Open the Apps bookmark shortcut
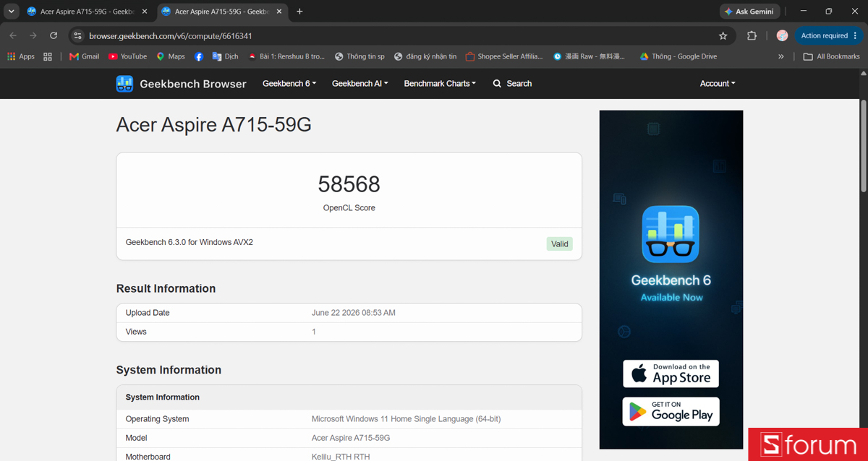Image resolution: width=868 pixels, height=461 pixels. pyautogui.click(x=21, y=56)
